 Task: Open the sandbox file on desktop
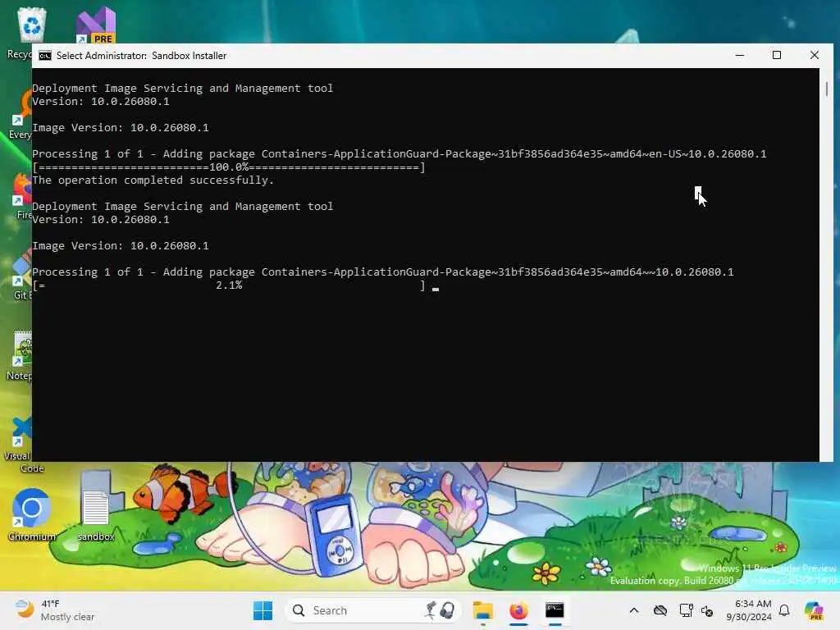coord(96,514)
